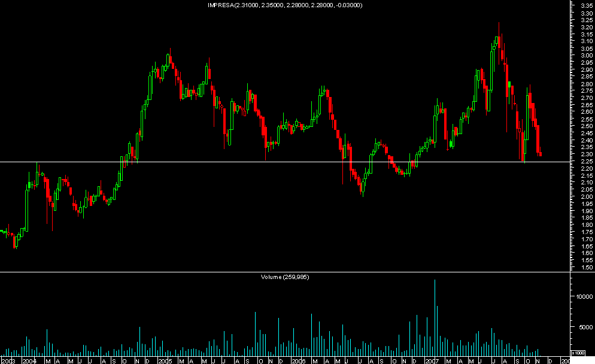This screenshot has height=364, width=595.
Task: Click the 2.05 price axis label
Action: point(587,190)
